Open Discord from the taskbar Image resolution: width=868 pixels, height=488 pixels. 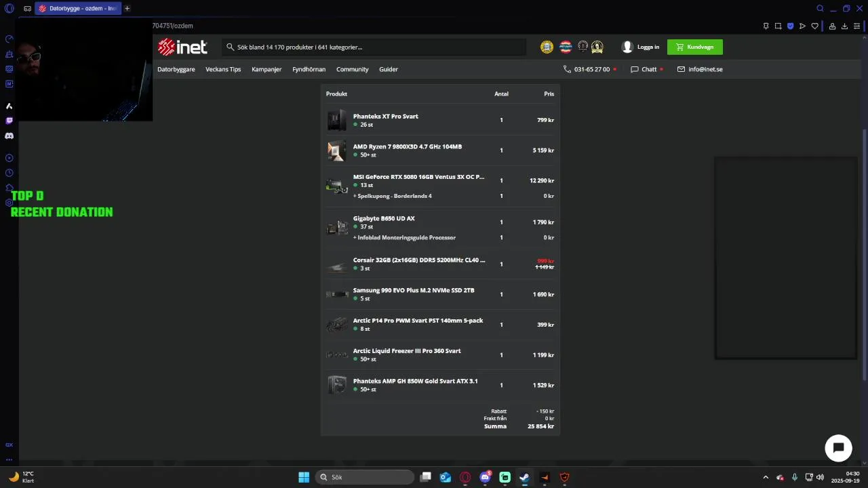tap(485, 477)
